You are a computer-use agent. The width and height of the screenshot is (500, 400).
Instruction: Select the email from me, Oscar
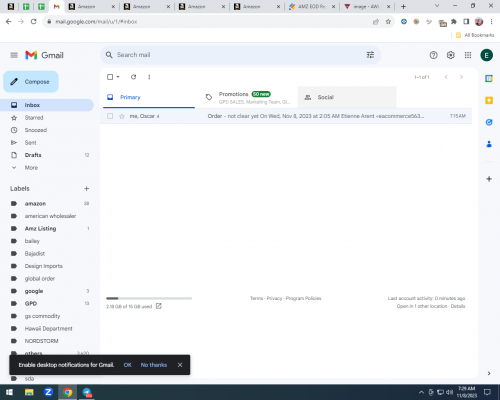tap(110, 116)
